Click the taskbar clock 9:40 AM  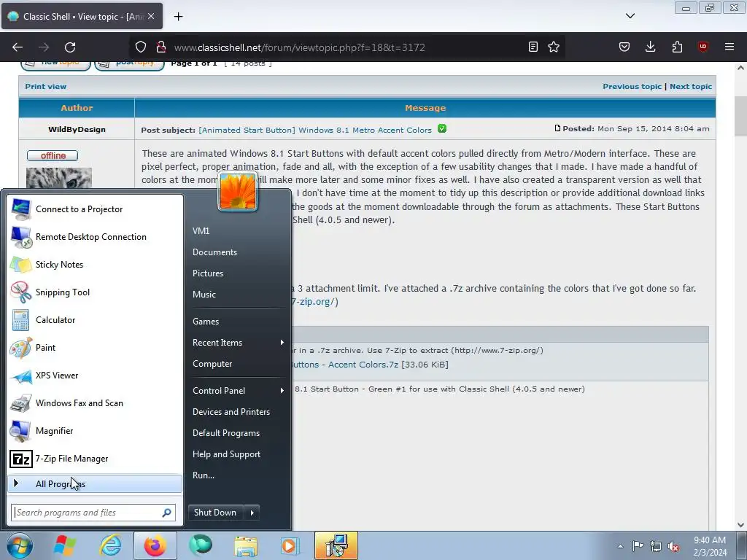[x=710, y=540]
